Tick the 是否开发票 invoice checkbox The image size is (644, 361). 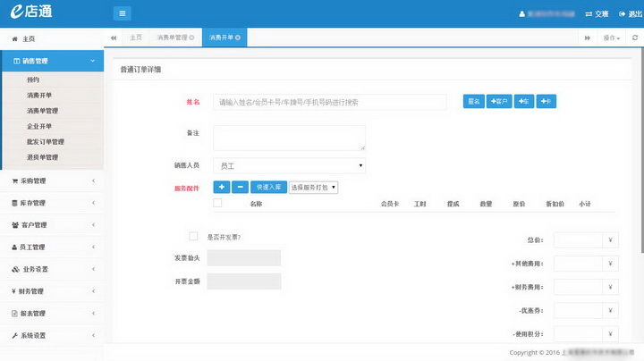[x=193, y=236]
